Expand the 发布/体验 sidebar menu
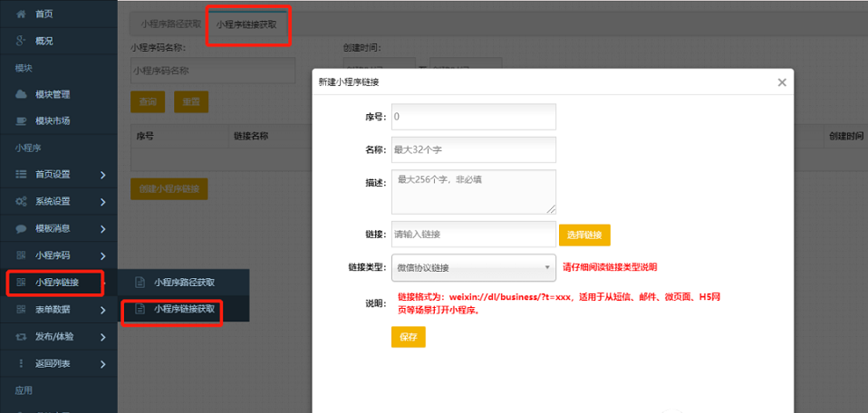Viewport: 868px width, 413px height. click(102, 337)
